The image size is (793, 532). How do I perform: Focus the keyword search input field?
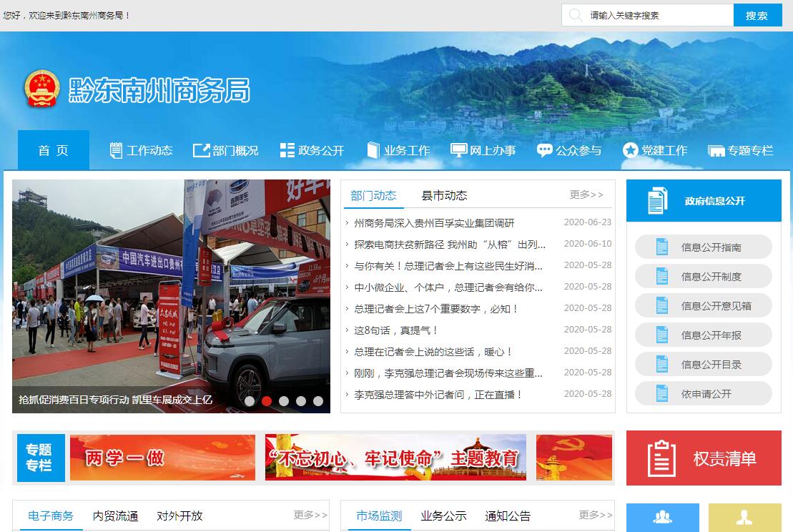coord(658,15)
